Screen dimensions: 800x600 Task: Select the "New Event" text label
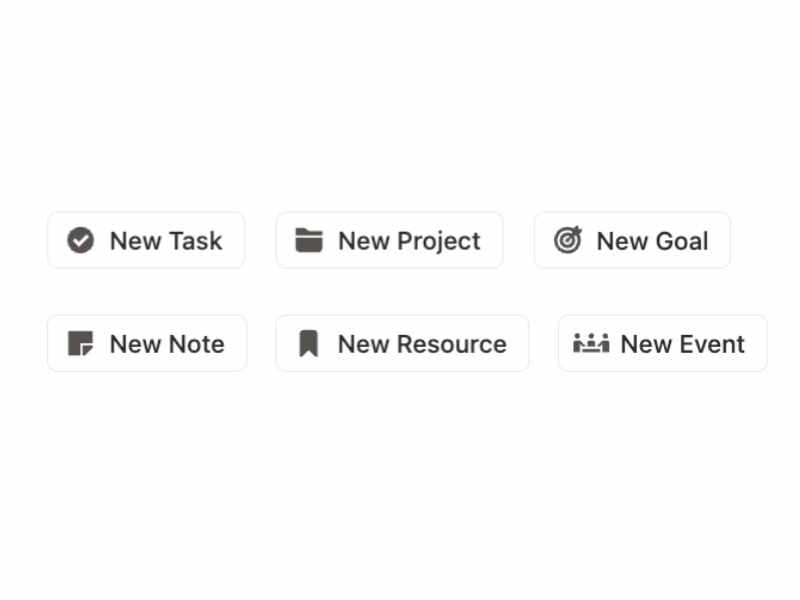[682, 344]
